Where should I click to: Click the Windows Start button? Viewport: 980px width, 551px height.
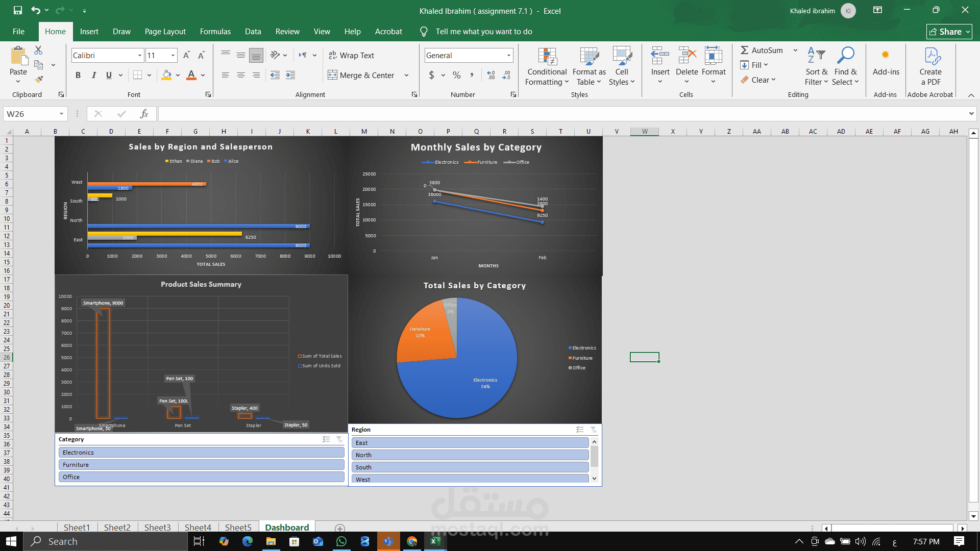coord(11,541)
